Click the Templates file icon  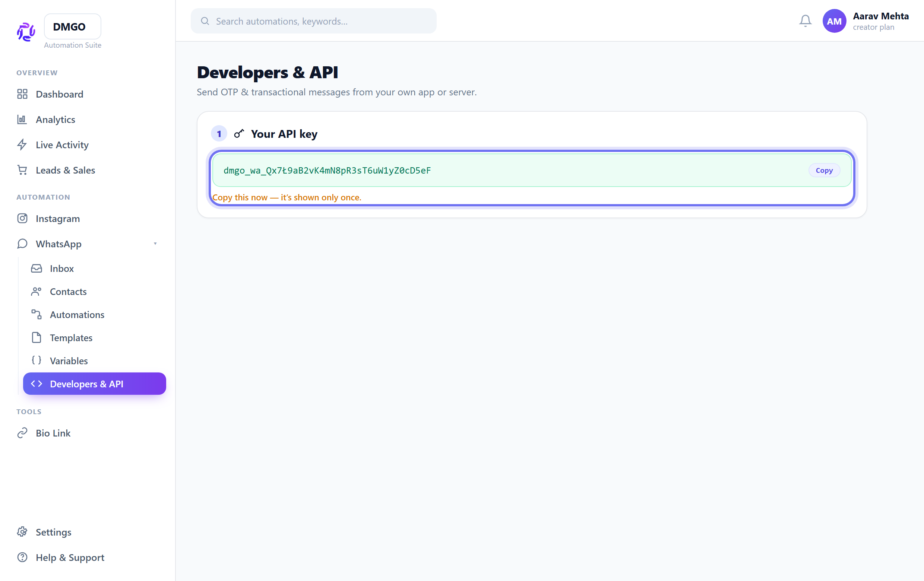37,337
